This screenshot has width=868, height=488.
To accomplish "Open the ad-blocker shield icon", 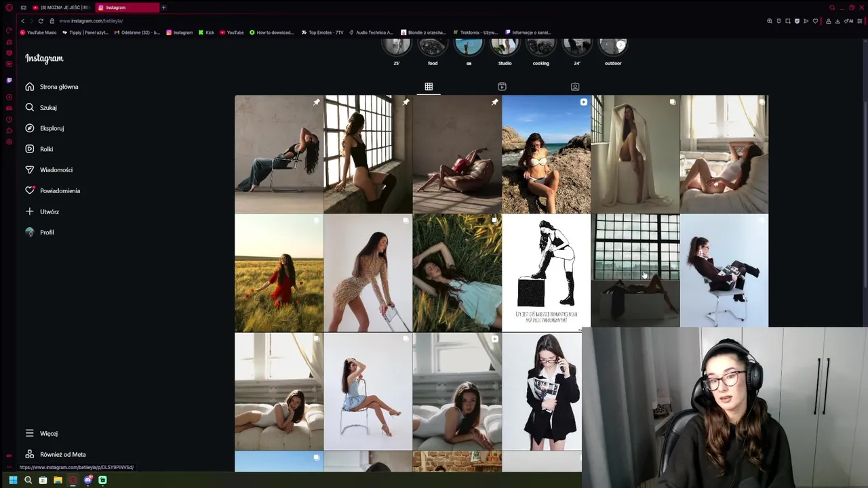I will (x=797, y=21).
